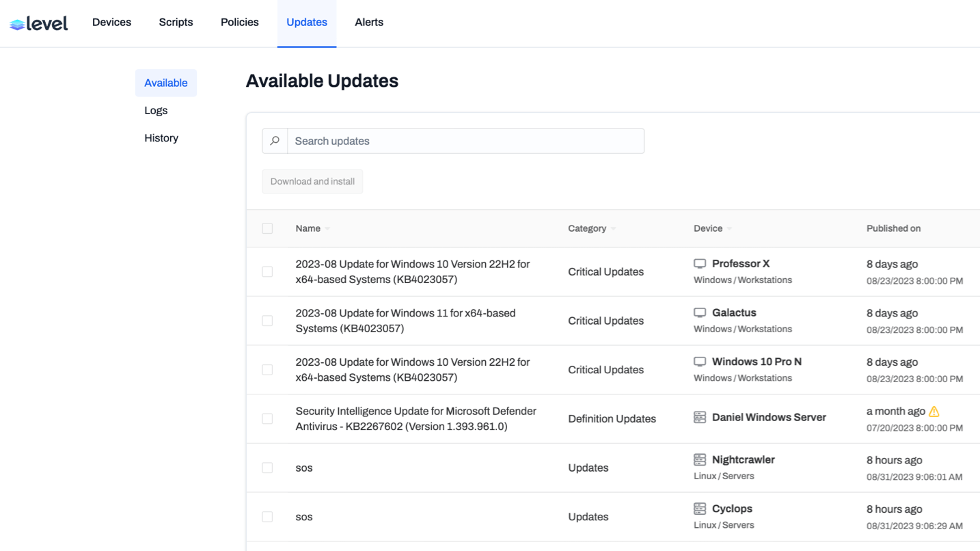Click Critical Updates in the Galactus row
This screenshot has height=551, width=980.
pyautogui.click(x=605, y=321)
